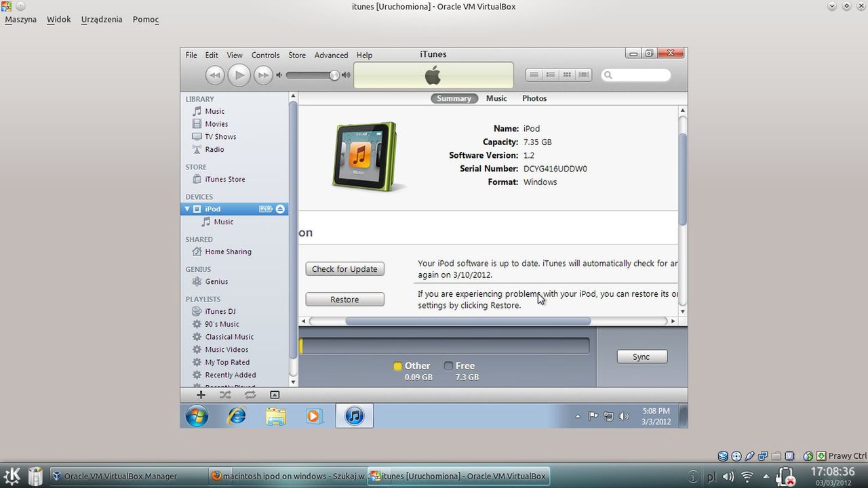Open the View menu in iTunes
Viewport: 868px width, 488px height.
point(235,55)
